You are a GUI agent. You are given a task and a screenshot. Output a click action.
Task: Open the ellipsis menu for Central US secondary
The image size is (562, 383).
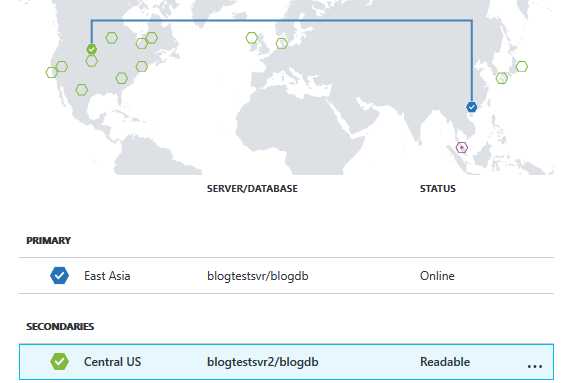pos(535,366)
